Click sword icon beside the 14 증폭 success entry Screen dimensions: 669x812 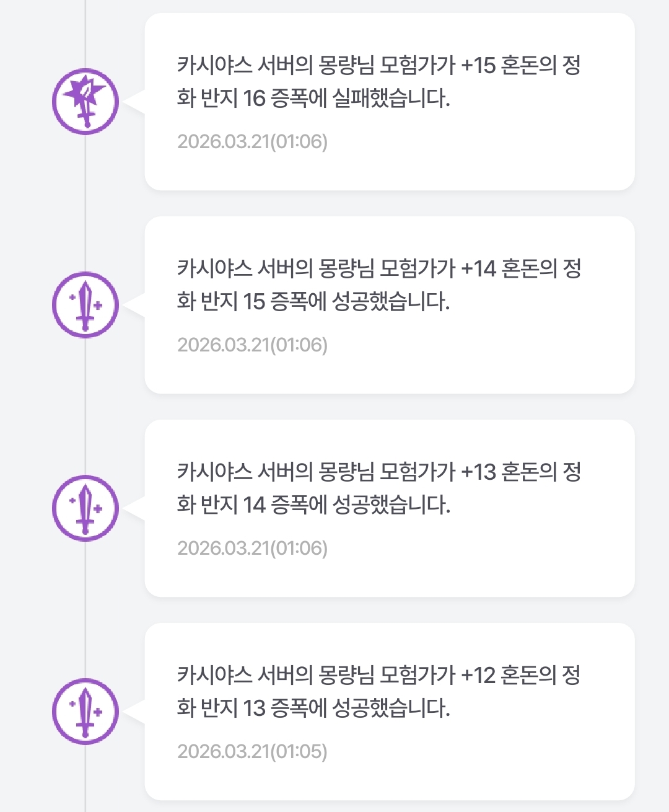point(85,508)
